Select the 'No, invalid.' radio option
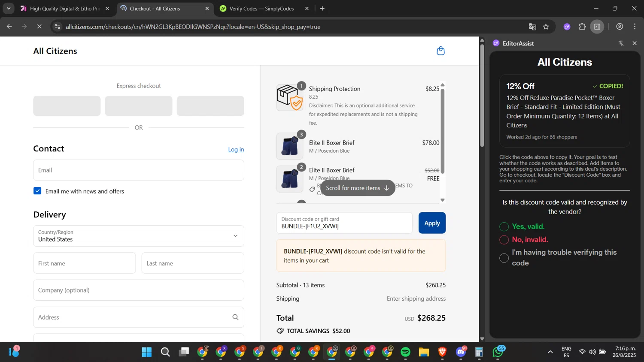Screen dimensions: 644x362 504,240
